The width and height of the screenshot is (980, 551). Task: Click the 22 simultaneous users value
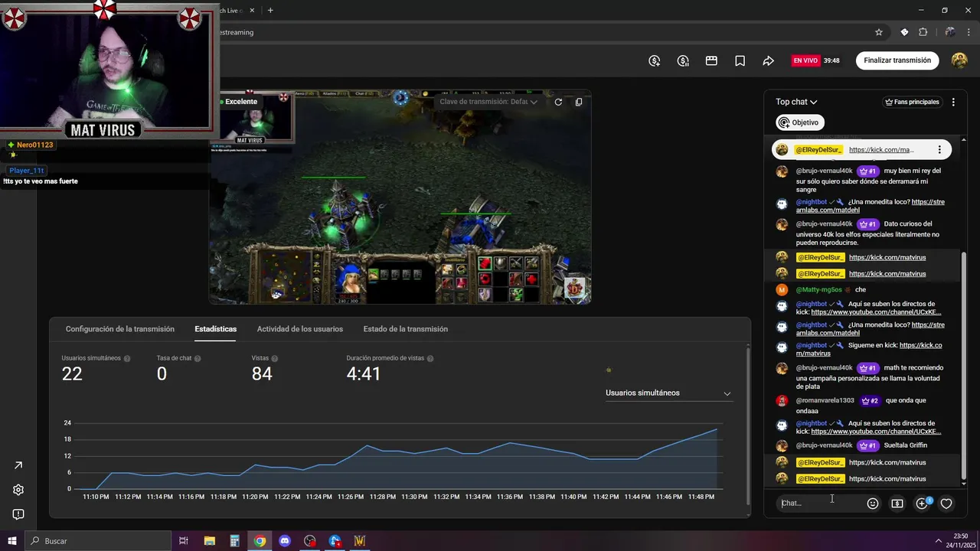pyautogui.click(x=72, y=374)
